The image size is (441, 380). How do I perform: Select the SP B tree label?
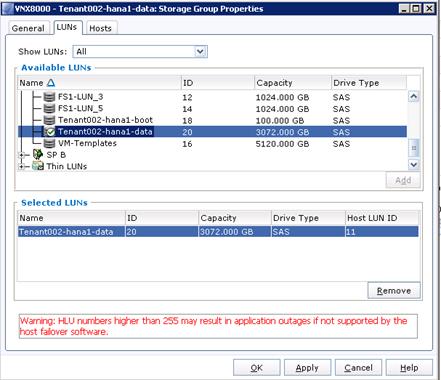[x=56, y=155]
